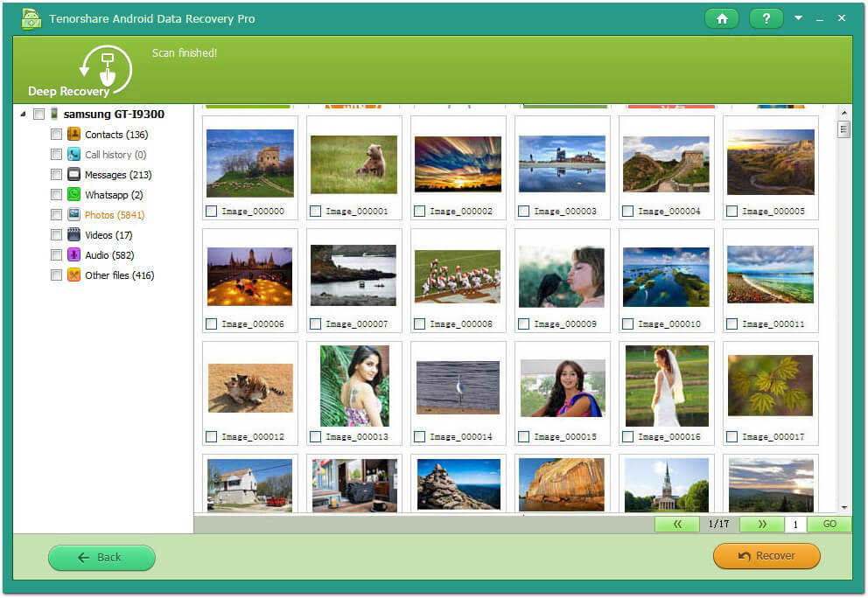Select the Image_000017 leaves thumbnail

770,386
